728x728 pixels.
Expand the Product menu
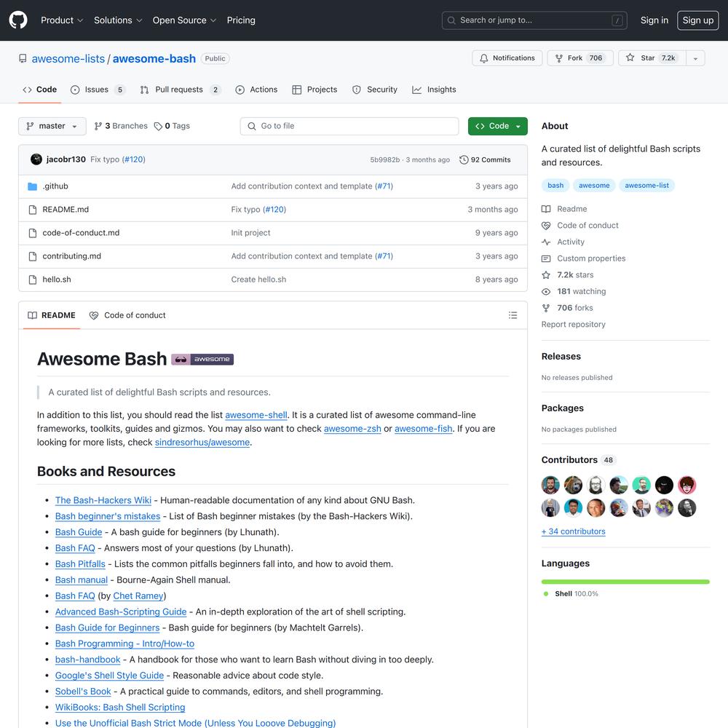click(x=62, y=20)
